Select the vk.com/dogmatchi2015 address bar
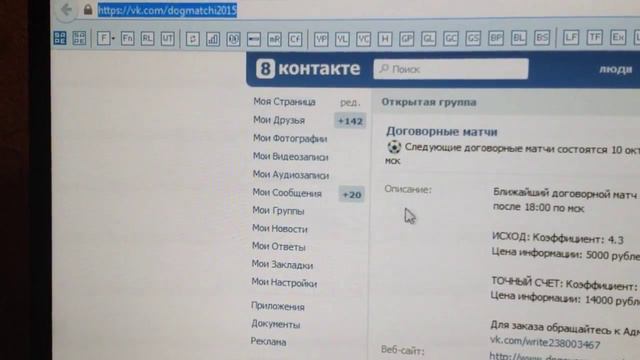Screen dimensions: 640x360 click(x=167, y=10)
